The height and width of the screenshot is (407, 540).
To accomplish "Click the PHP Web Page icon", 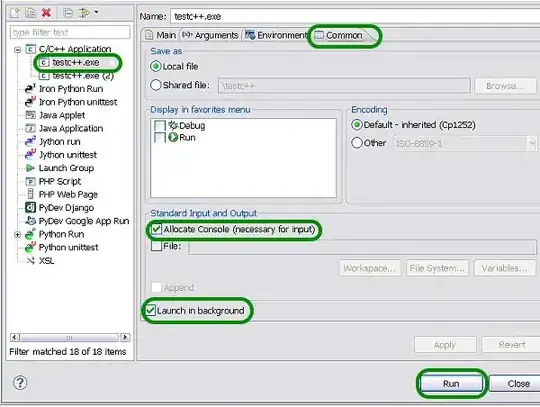I will coord(30,194).
